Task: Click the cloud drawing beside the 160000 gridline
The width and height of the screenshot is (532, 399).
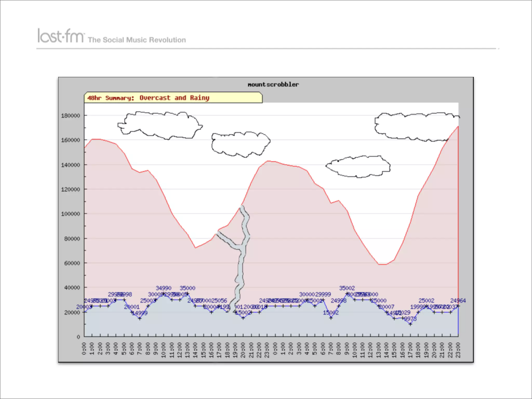Action: coord(241,144)
